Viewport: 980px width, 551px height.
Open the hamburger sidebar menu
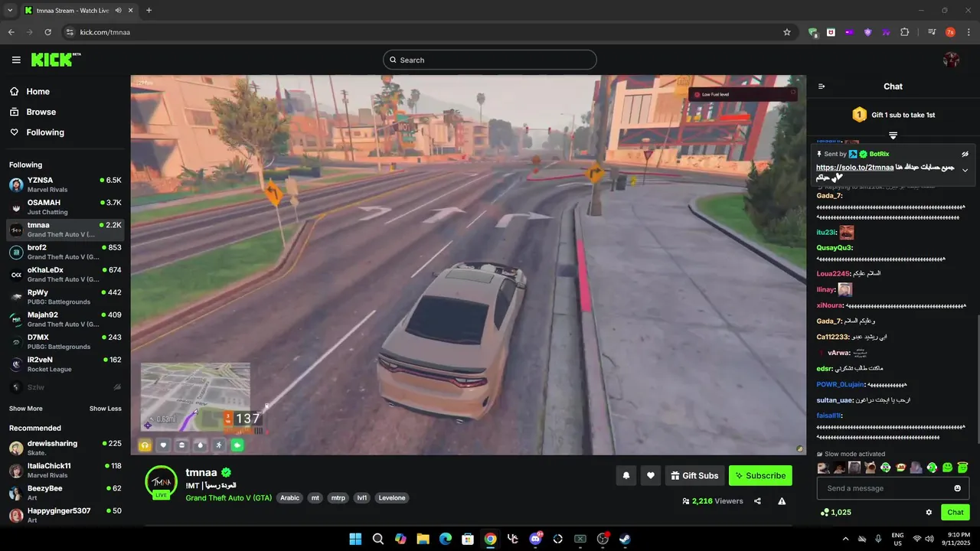tap(16, 60)
